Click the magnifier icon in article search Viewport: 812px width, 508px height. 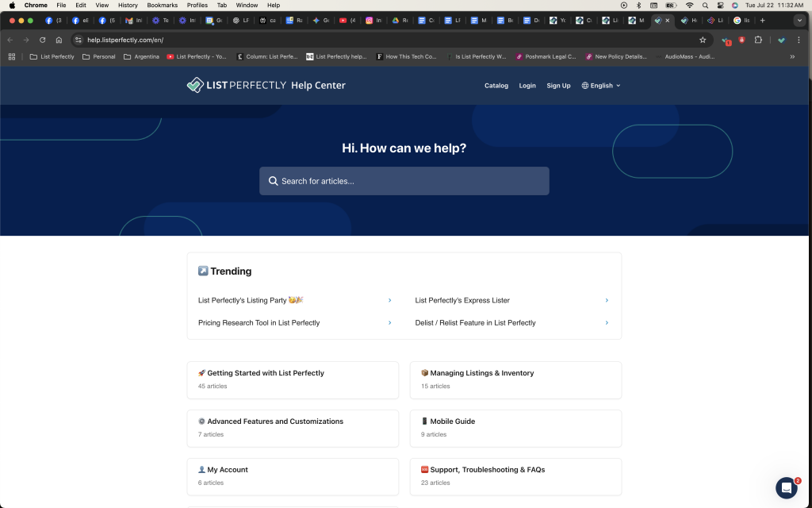[273, 181]
